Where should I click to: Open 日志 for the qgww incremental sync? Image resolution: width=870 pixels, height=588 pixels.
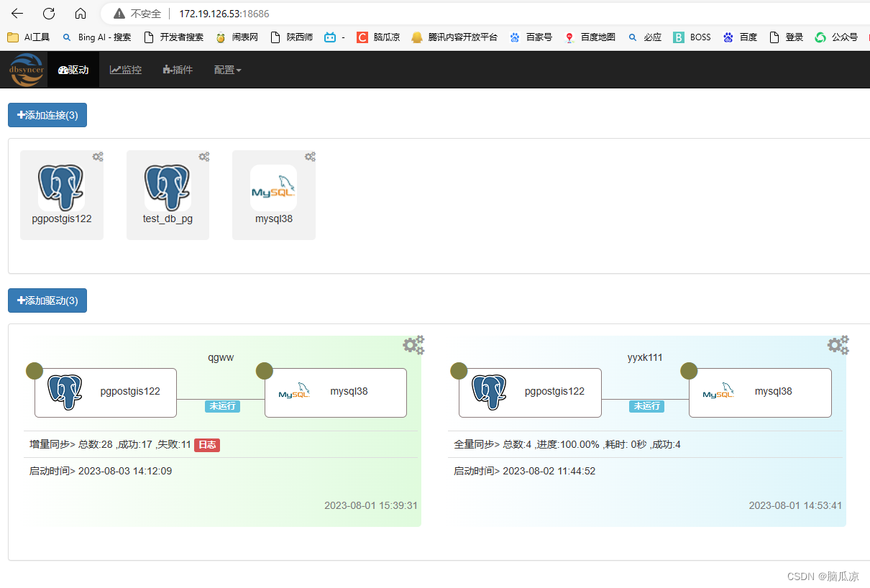pyautogui.click(x=206, y=444)
